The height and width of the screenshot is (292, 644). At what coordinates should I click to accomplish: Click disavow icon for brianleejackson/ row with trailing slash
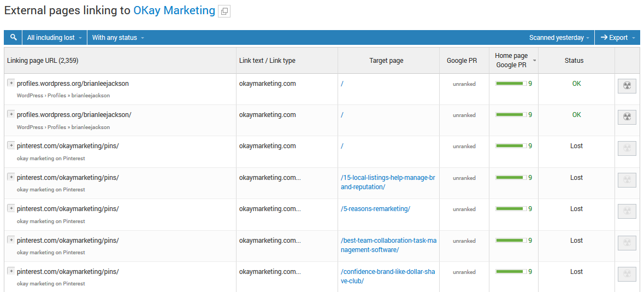[x=627, y=117]
